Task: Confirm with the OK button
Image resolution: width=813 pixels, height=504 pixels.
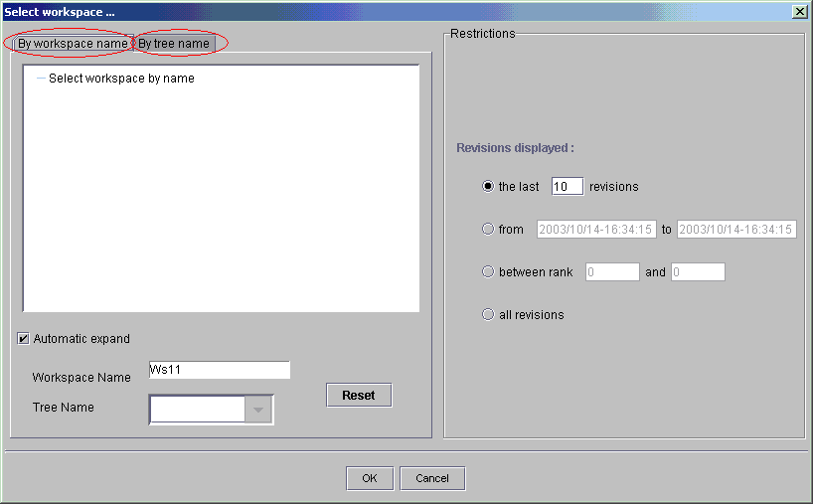Action: click(370, 478)
